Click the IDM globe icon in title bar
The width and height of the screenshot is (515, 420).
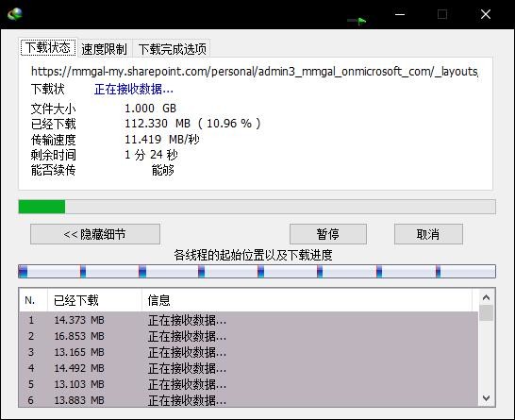pyautogui.click(x=15, y=14)
